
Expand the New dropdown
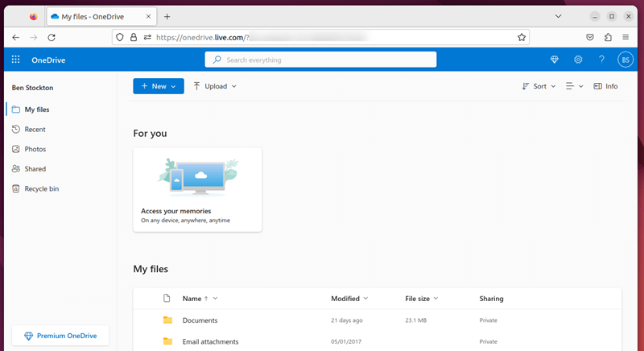(x=159, y=86)
